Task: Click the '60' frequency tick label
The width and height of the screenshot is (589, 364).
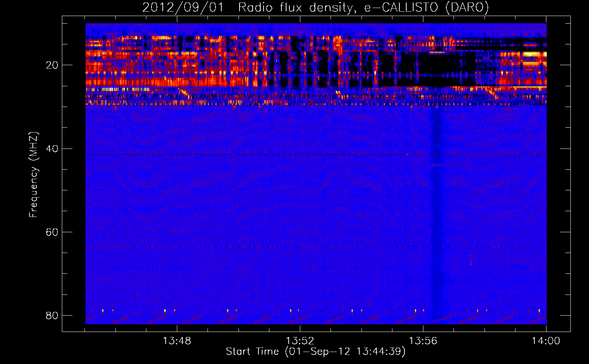Action: coord(52,232)
